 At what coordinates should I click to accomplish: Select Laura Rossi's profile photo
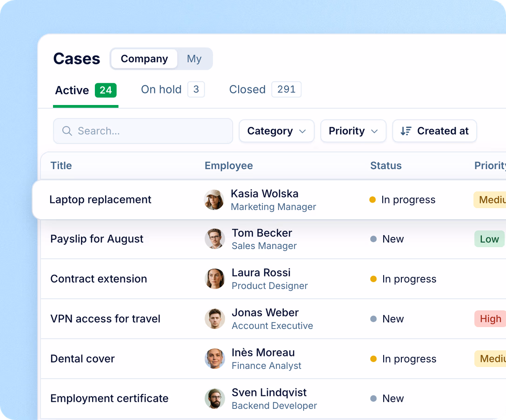pyautogui.click(x=214, y=279)
